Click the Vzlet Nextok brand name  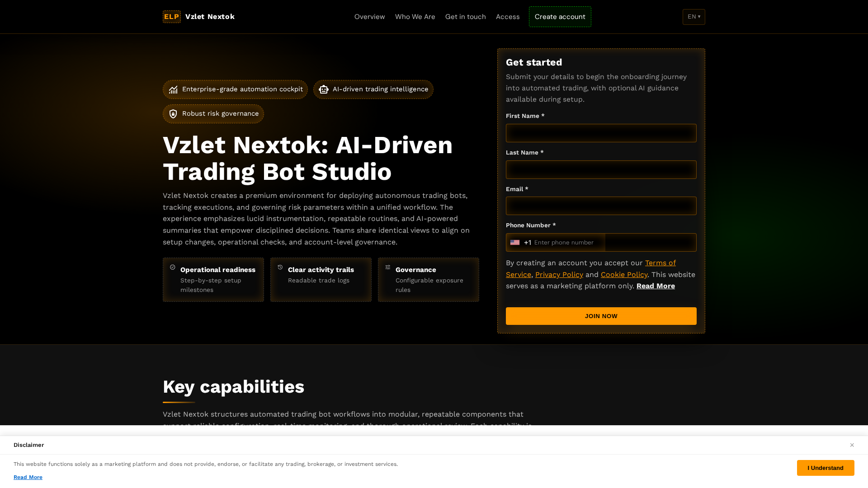click(210, 17)
